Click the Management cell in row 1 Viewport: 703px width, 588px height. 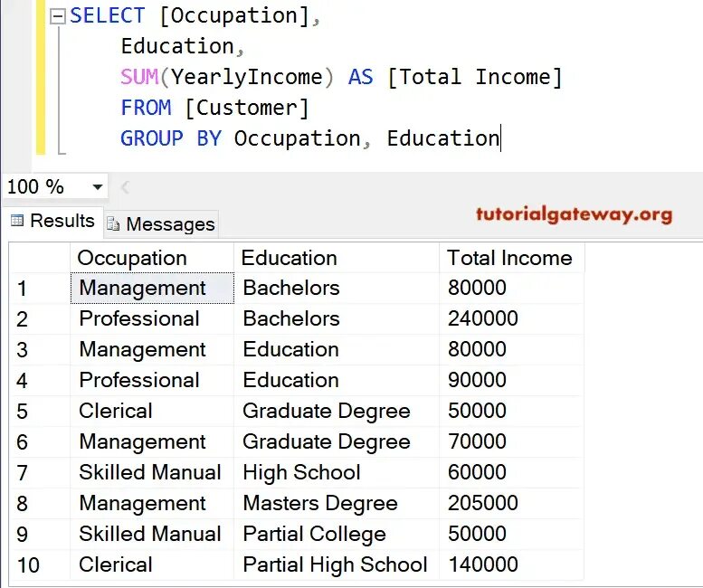[x=152, y=289]
